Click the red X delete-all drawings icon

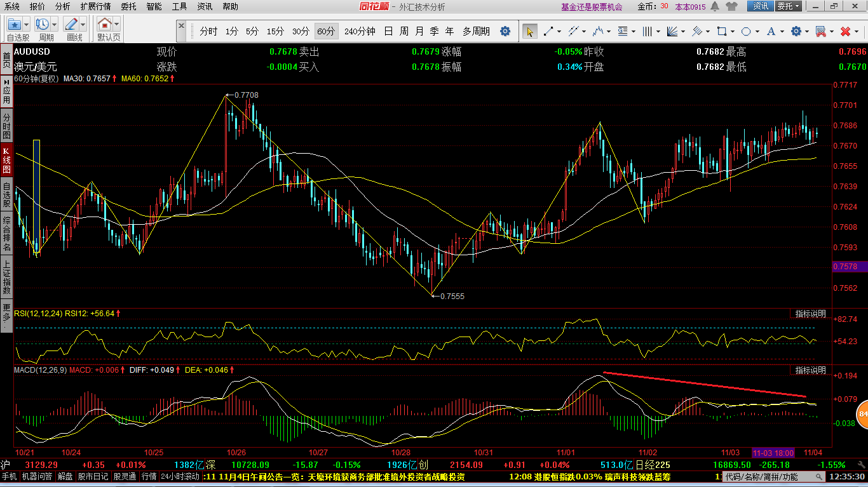pos(845,31)
